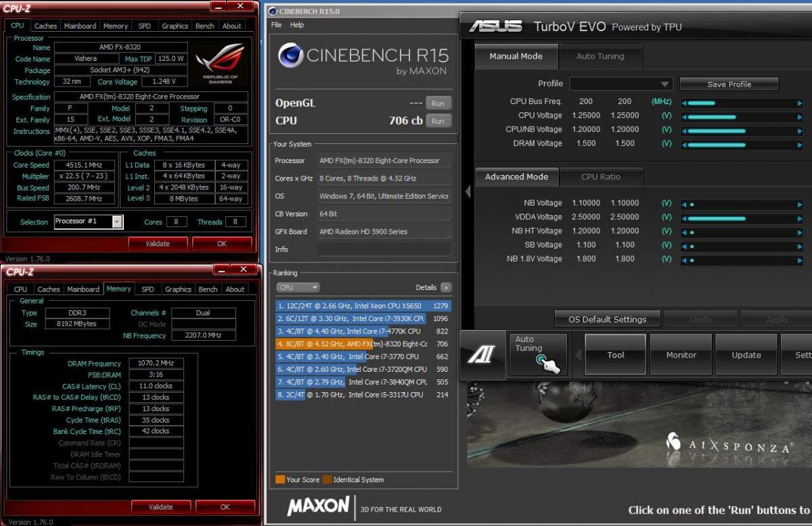Run the OpenGL benchmark

438,103
